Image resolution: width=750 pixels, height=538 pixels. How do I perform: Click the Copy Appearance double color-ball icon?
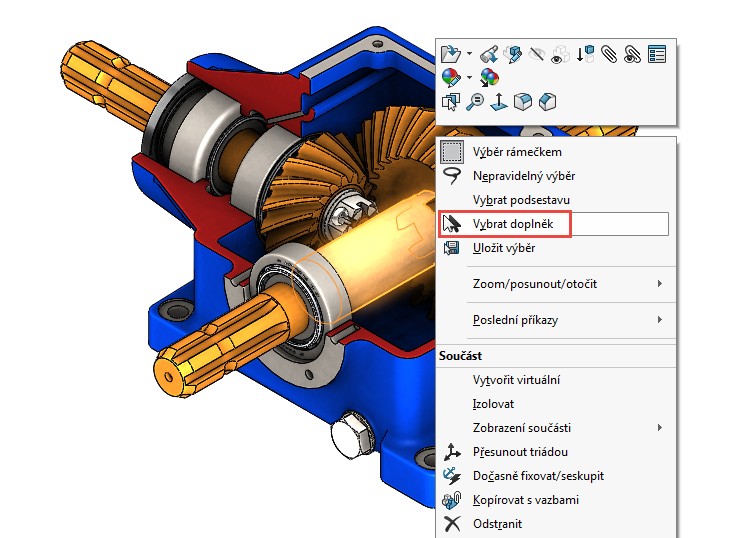(x=489, y=77)
